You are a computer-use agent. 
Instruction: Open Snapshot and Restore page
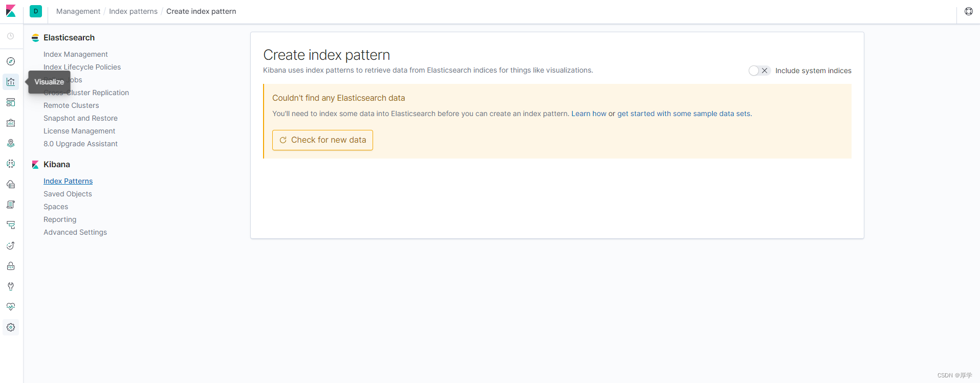[x=80, y=118]
